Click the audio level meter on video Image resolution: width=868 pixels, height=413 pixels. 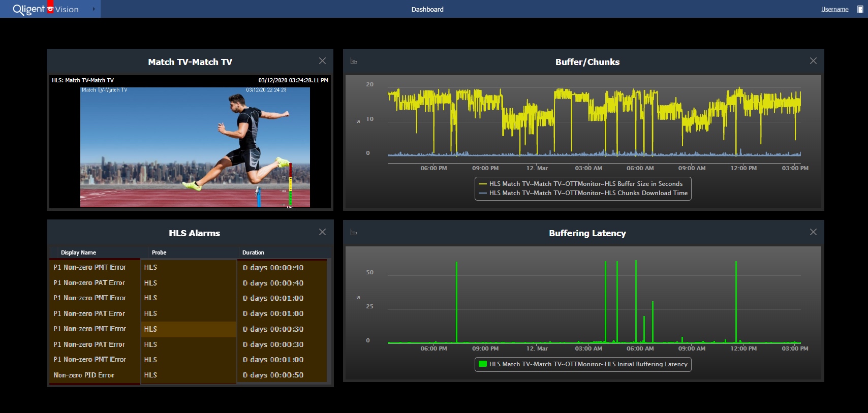pos(290,184)
